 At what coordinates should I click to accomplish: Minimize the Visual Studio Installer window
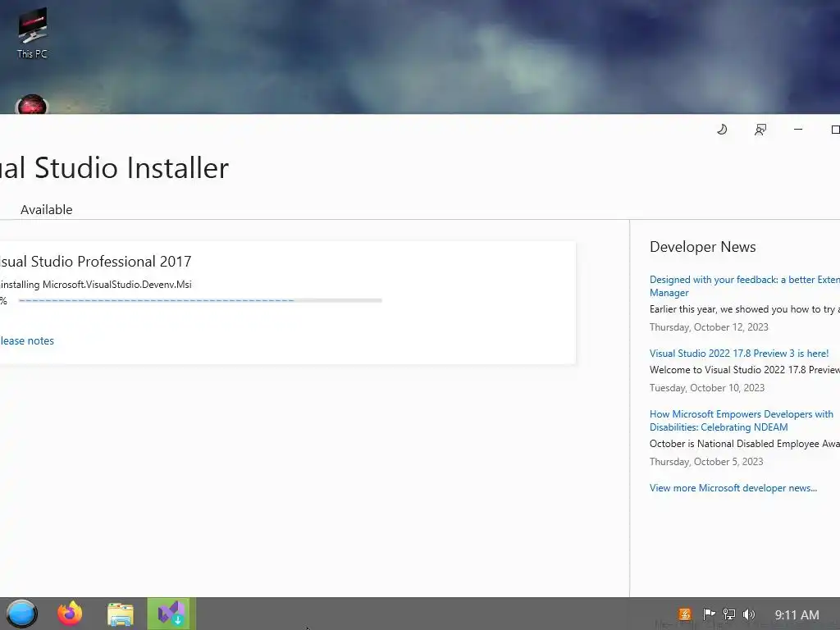798,129
